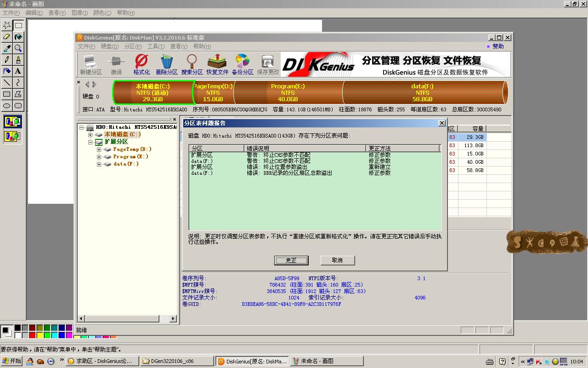Pick the red color swatch in Paint palette
Image resolution: width=588 pixels, height=368 pixels.
(x=32, y=335)
